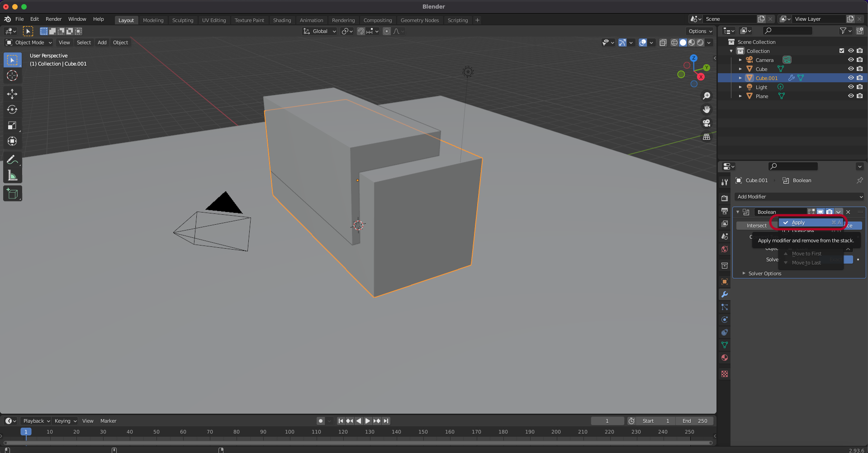This screenshot has width=868, height=453.
Task: Open the World properties tab icon
Action: pos(725,249)
